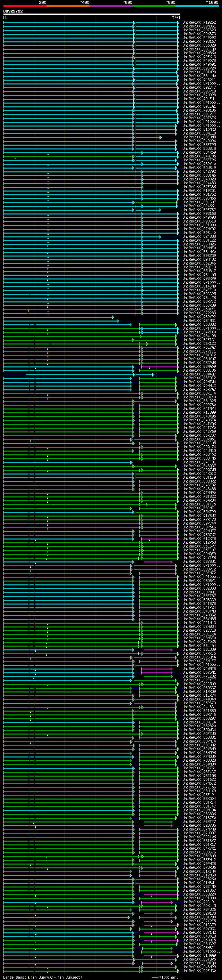Select hit UniRef100_Q42792
222x980 pixels.
click(x=199, y=172)
